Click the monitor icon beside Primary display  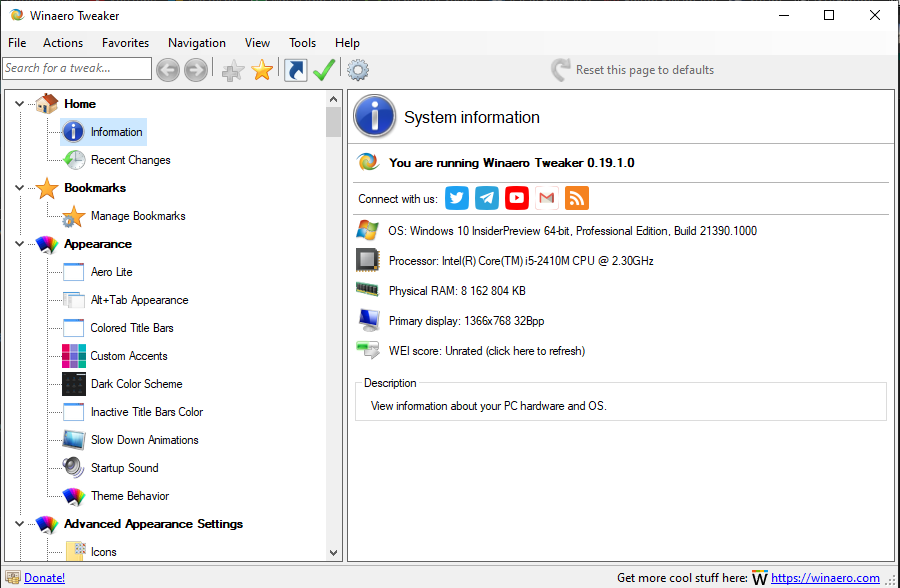coord(368,320)
